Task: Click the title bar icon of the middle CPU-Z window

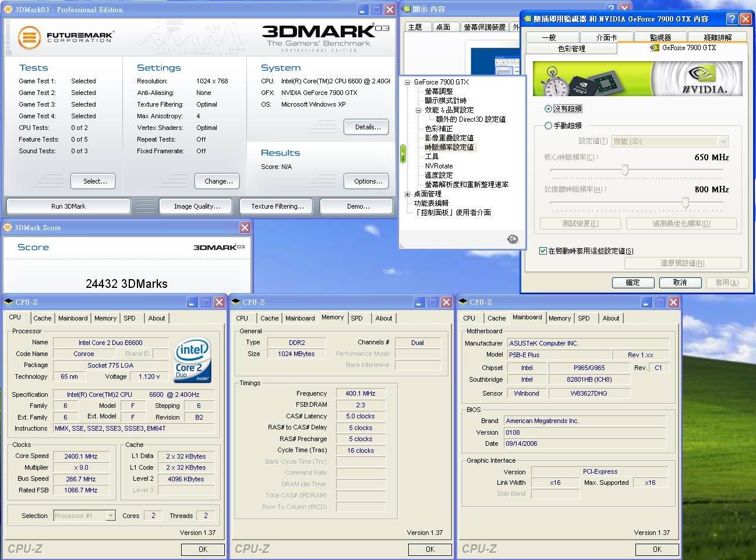Action: (236, 302)
